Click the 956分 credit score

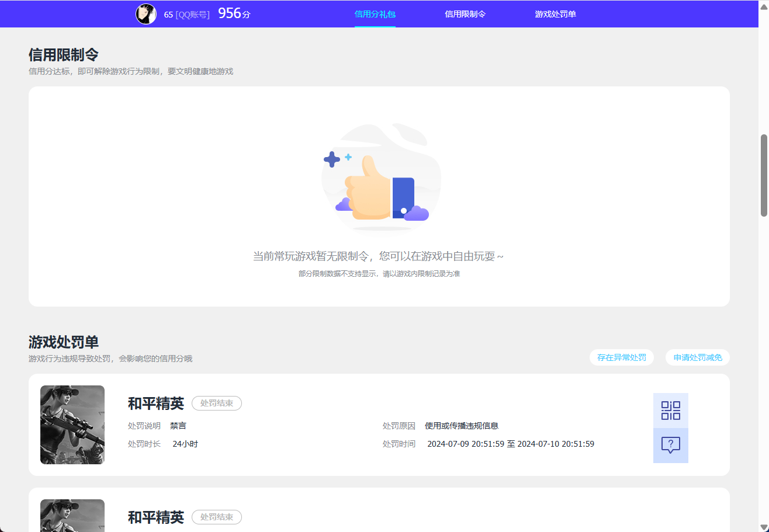pos(234,13)
